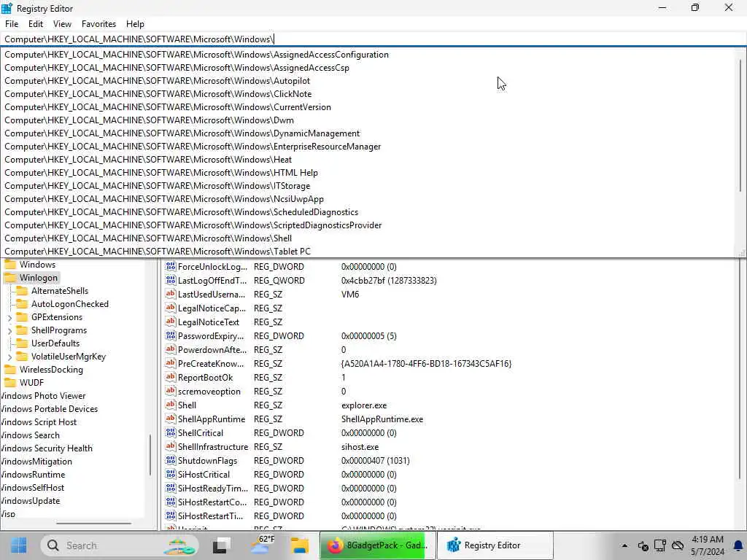Viewport: 747px width, 560px height.
Task: Click the taskbar Search box
Action: point(119,545)
